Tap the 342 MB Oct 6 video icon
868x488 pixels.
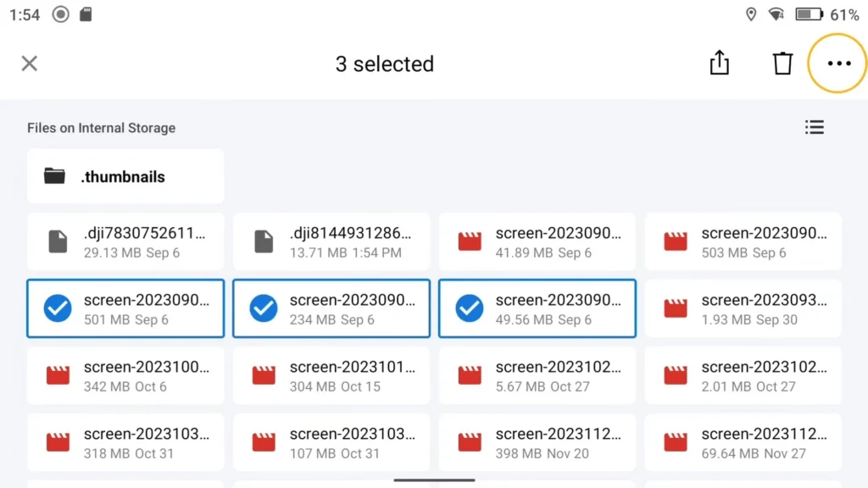58,375
